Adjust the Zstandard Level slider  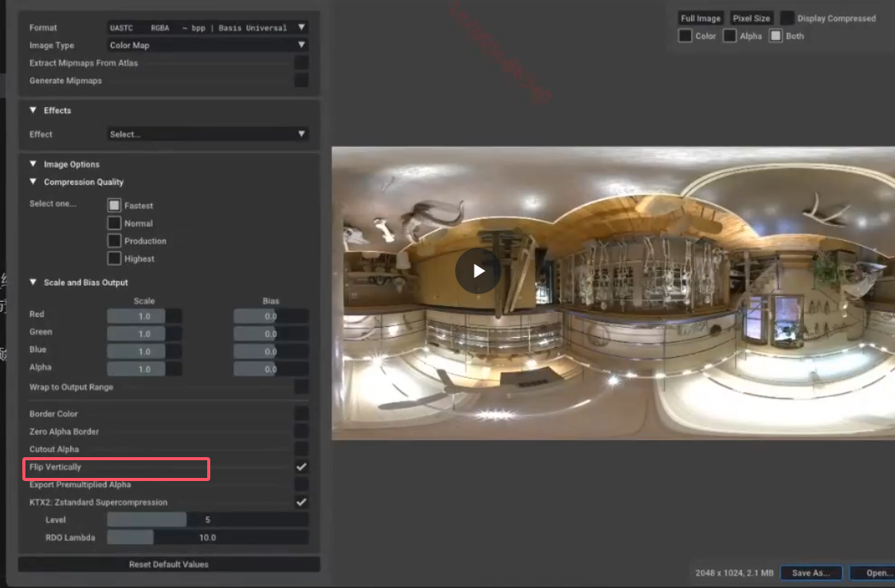(208, 520)
